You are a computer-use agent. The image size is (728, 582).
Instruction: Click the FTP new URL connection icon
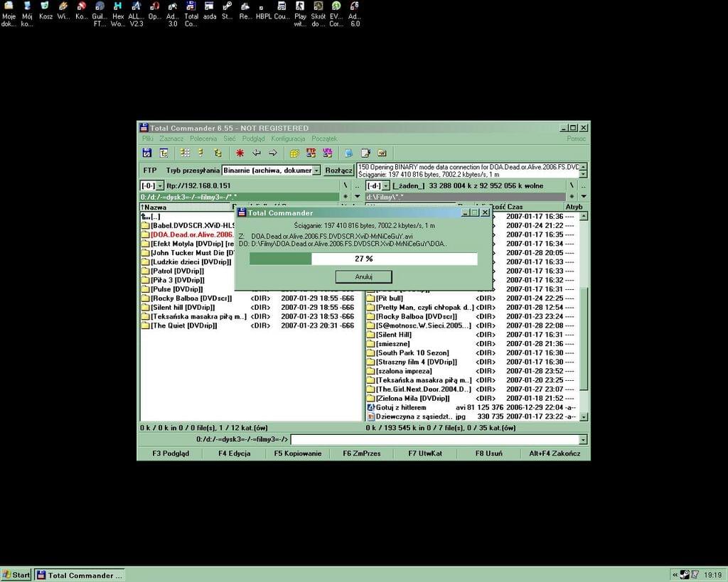pos(327,153)
